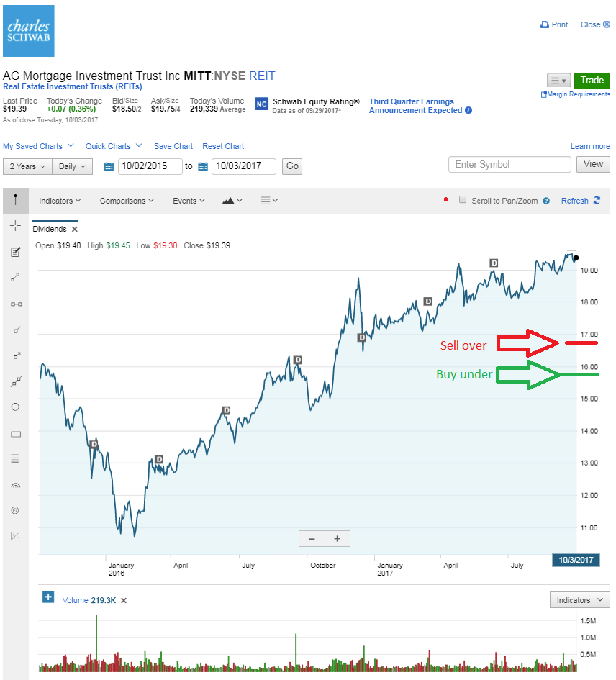Select the crosshair tool in the left toolbar

[15, 225]
